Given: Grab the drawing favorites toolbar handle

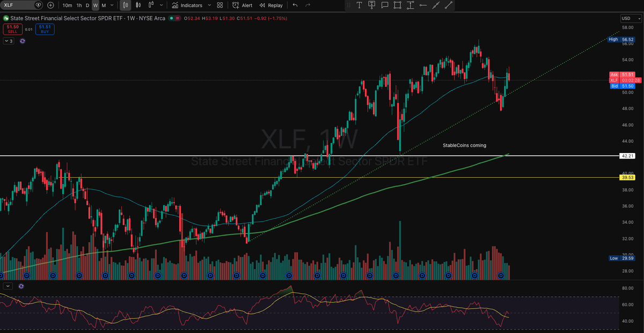Looking at the screenshot, I should 348,5.
